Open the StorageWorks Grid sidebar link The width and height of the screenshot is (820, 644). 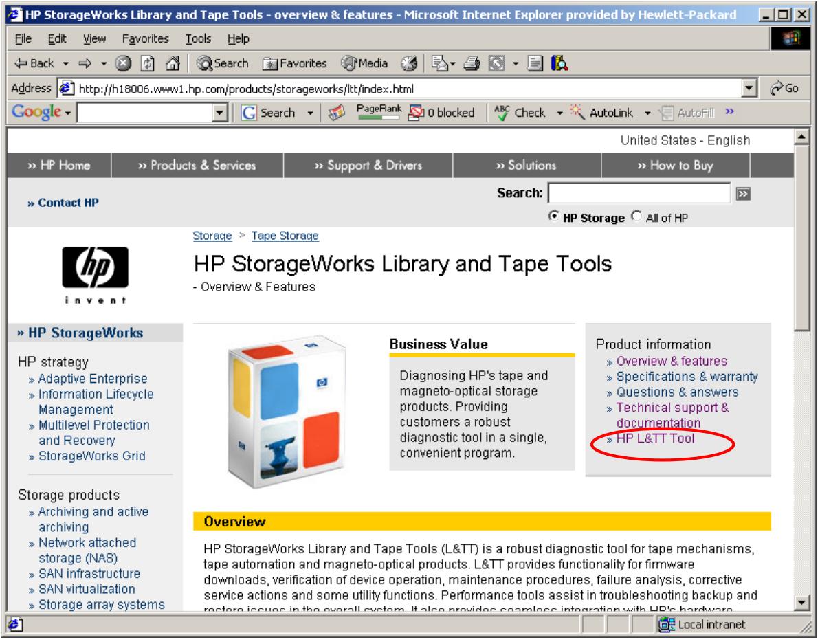point(92,456)
